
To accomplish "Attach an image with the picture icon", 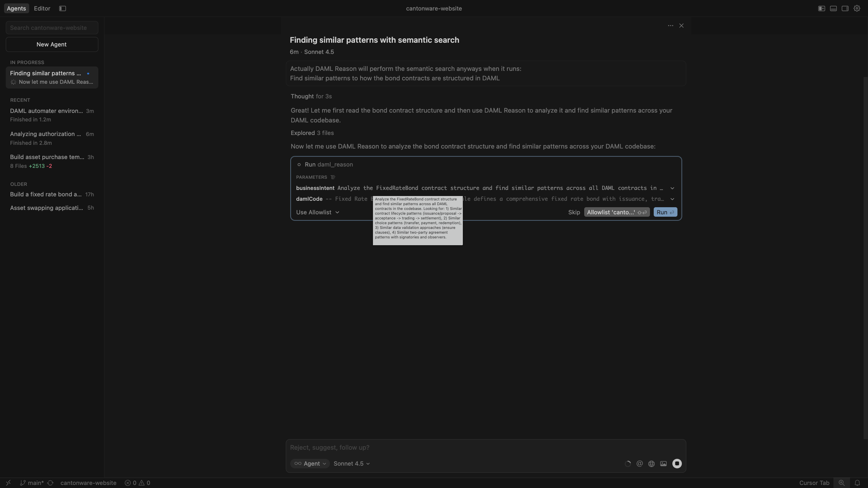I will (x=663, y=464).
